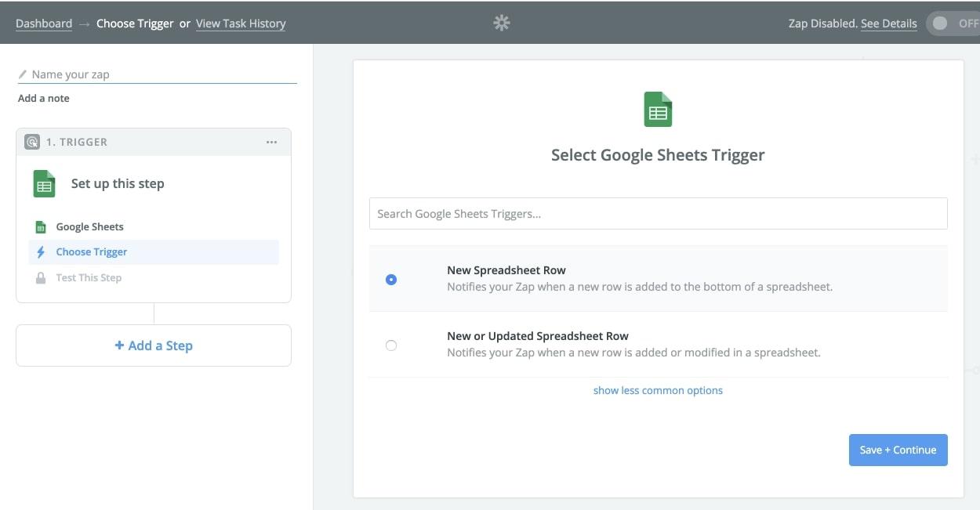Open the trigger step three-dot menu
Screen dimensions: 980x510
[271, 142]
